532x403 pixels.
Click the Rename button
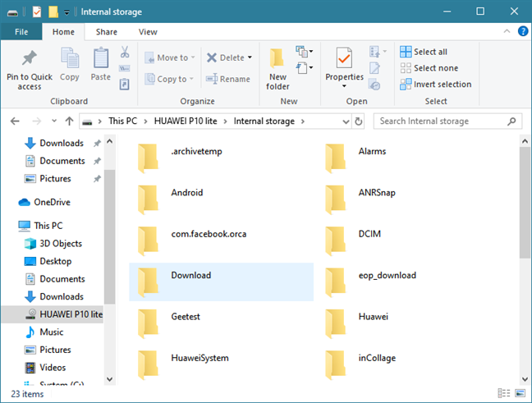[x=228, y=79]
